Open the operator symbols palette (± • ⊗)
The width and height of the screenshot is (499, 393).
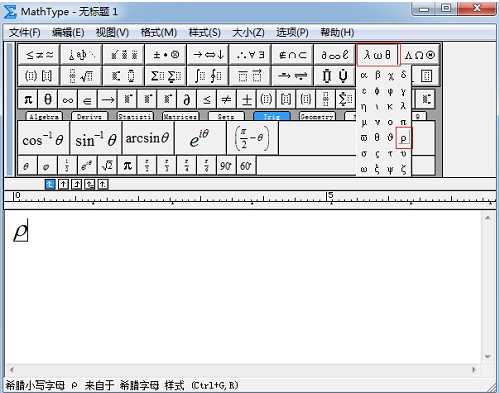click(x=166, y=54)
